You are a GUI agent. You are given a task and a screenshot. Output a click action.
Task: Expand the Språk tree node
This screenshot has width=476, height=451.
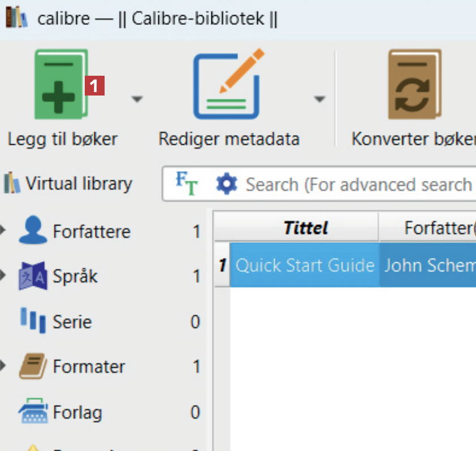[5, 276]
